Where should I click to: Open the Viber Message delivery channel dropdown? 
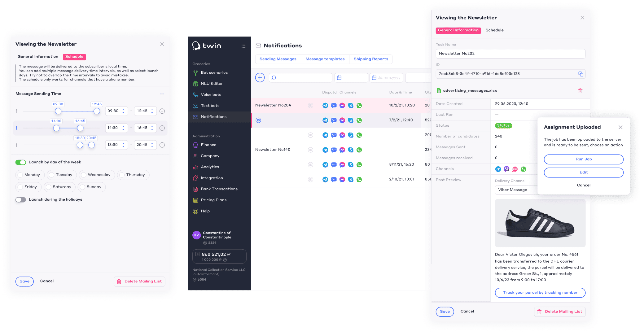click(516, 190)
